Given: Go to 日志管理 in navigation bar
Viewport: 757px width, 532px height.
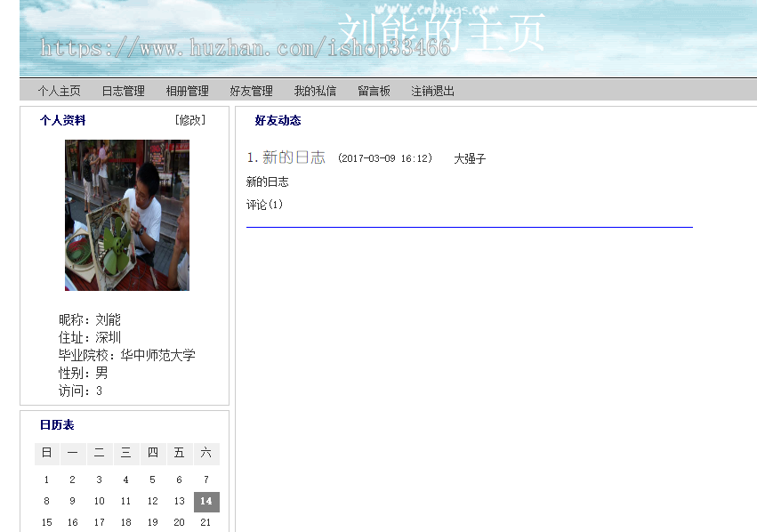Looking at the screenshot, I should click(x=123, y=91).
